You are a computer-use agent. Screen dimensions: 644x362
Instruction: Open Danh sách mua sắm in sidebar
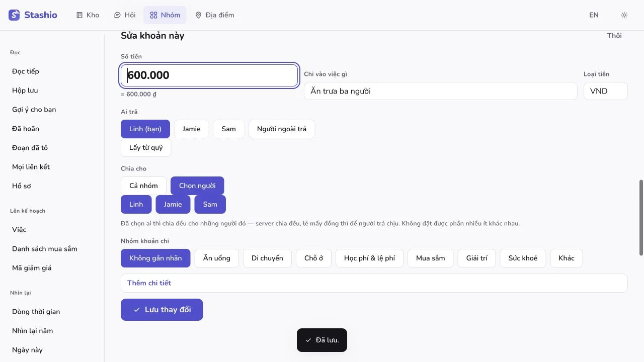point(45,249)
